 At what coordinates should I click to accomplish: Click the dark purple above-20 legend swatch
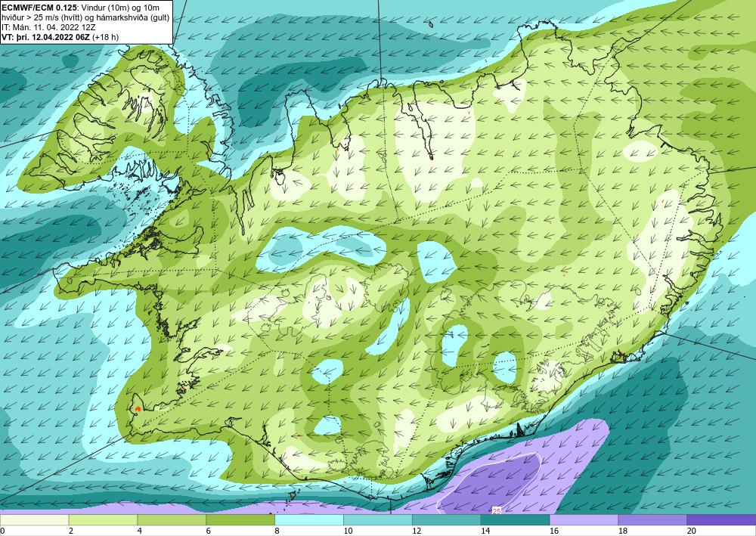(x=721, y=520)
